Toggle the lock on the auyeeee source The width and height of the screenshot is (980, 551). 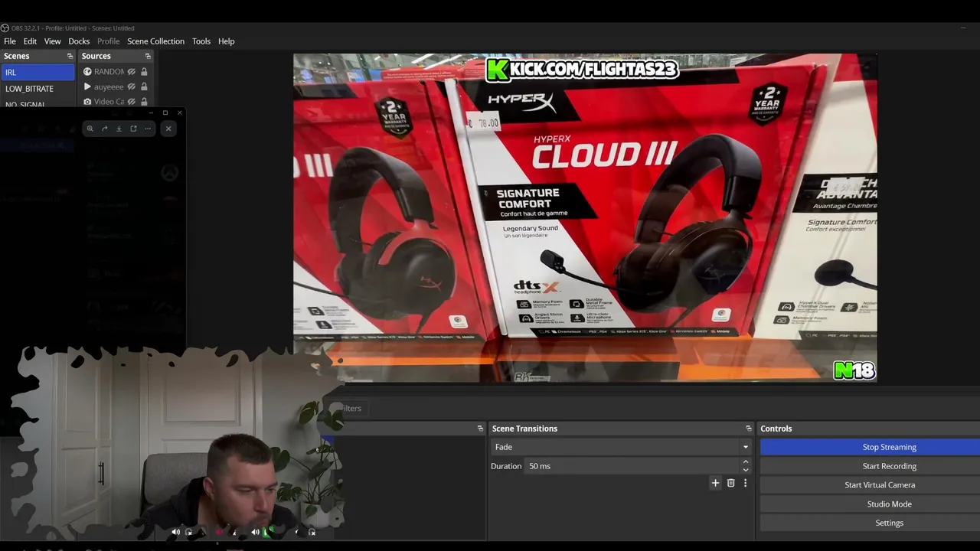point(144,87)
